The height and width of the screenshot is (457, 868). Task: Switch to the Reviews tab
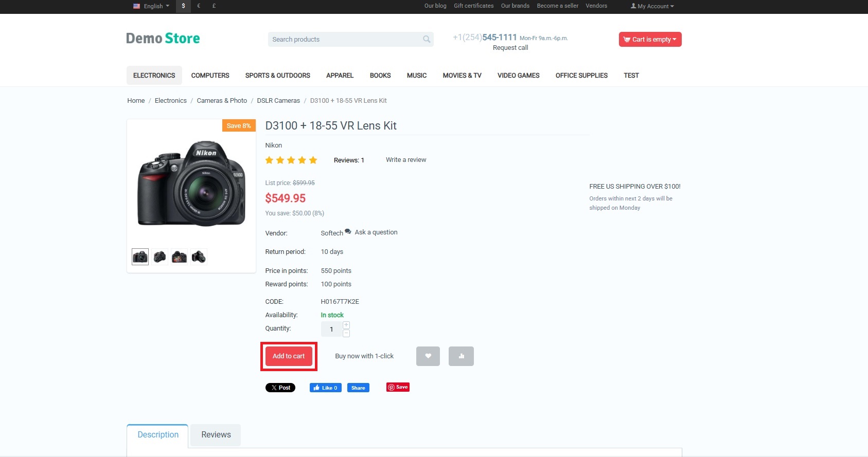[216, 435]
